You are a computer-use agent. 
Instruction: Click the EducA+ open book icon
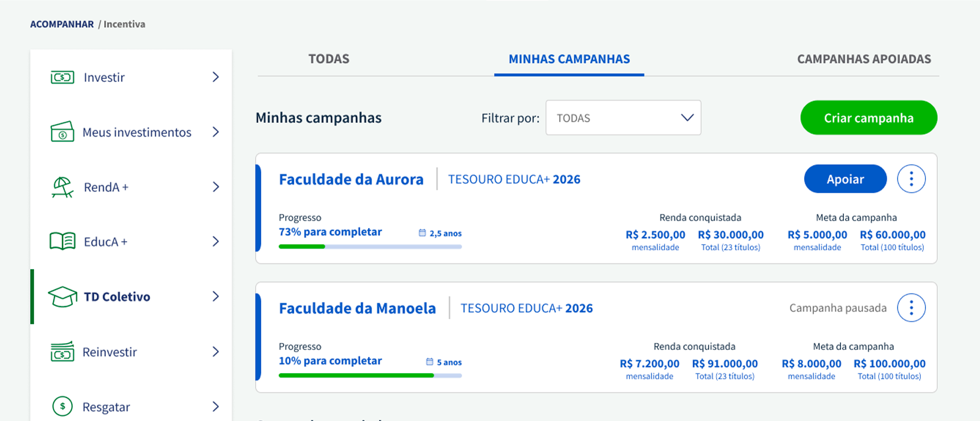point(63,241)
